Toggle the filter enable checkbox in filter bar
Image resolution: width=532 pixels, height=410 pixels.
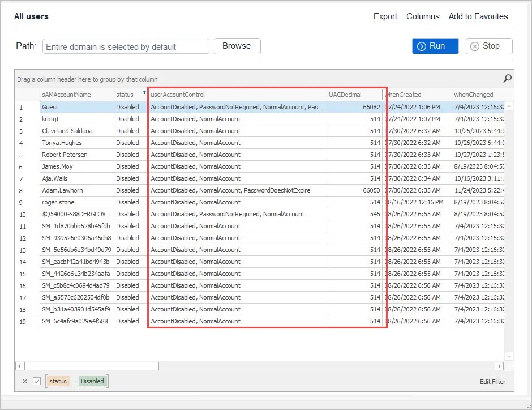coord(37,381)
